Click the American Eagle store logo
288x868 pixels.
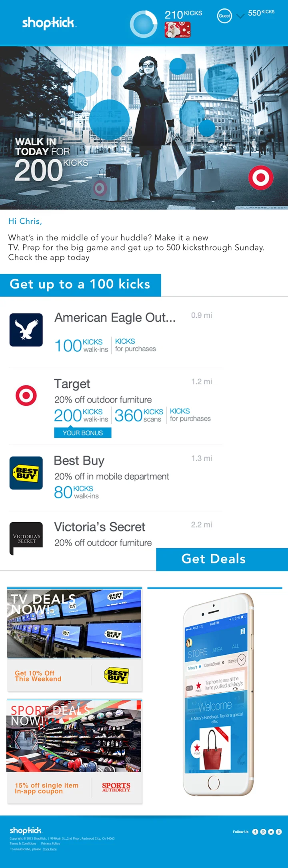[x=26, y=330]
